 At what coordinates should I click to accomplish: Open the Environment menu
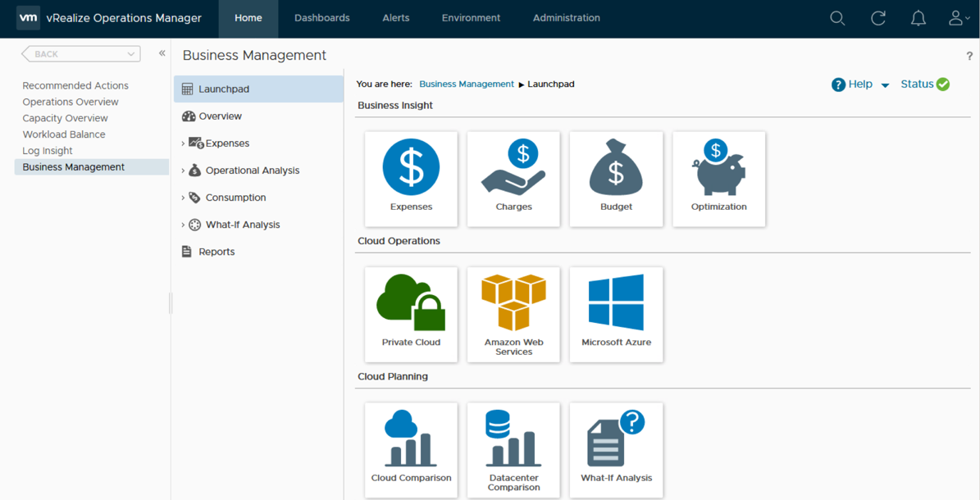coord(470,17)
